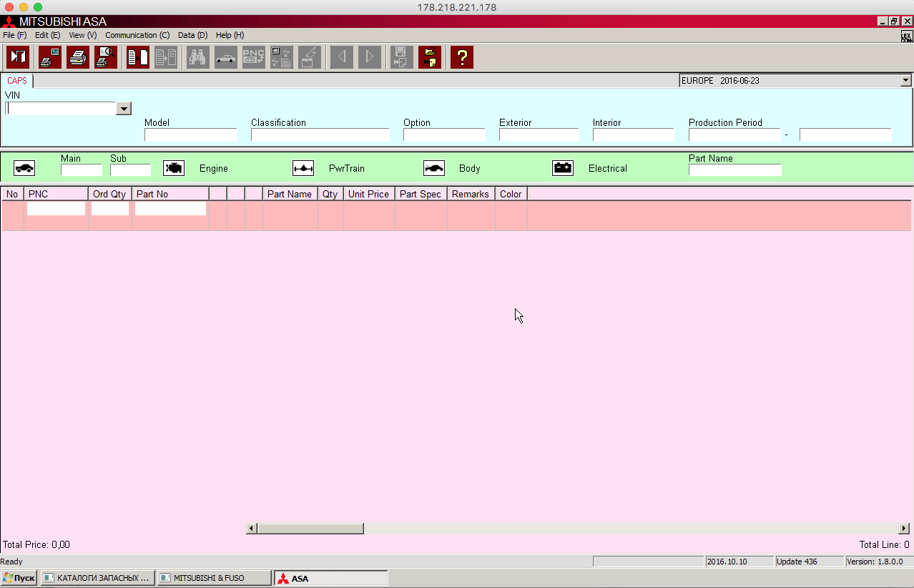Viewport: 914px width, 588px height.
Task: Open the File menu
Action: tap(14, 35)
